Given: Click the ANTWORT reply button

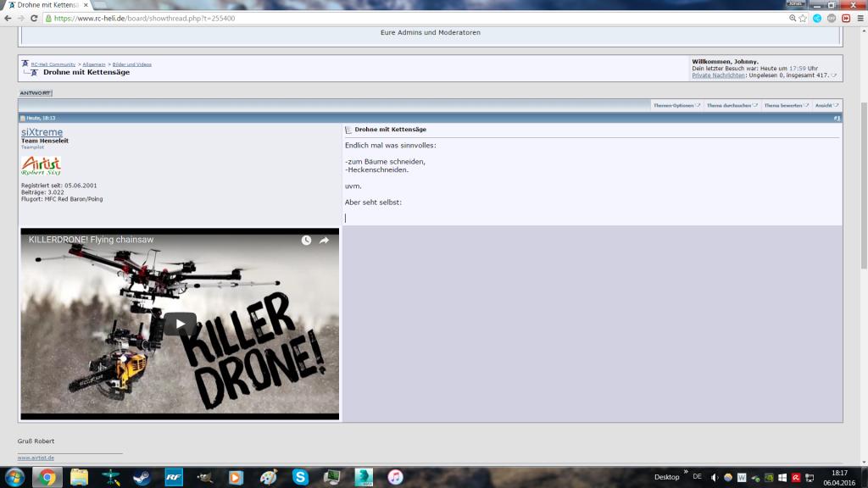Looking at the screenshot, I should tap(36, 92).
